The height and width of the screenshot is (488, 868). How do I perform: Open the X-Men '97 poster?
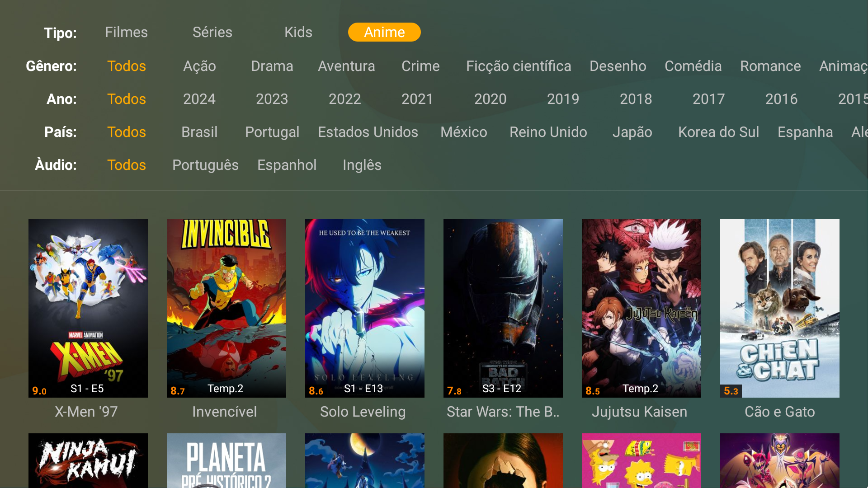tap(88, 308)
